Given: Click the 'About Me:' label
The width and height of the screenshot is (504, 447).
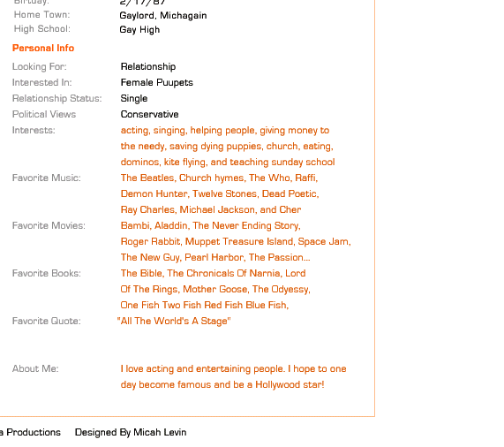Looking at the screenshot, I should 35,368.
